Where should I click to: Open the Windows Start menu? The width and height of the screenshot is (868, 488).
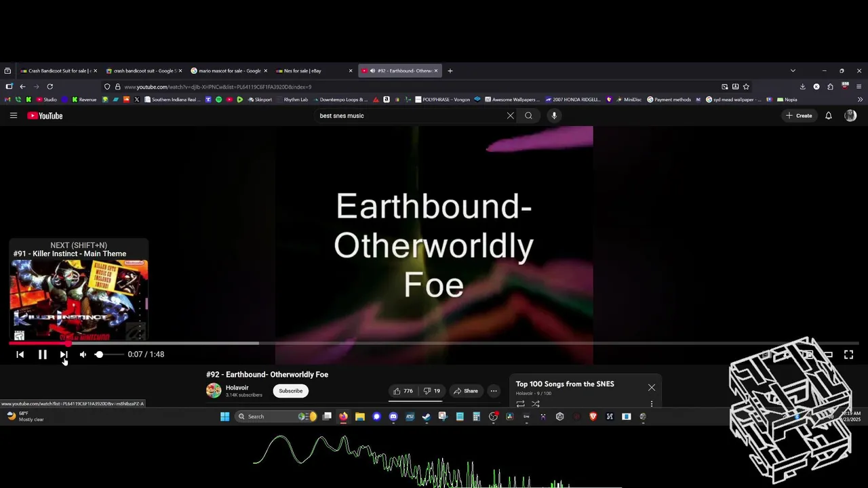tap(224, 417)
